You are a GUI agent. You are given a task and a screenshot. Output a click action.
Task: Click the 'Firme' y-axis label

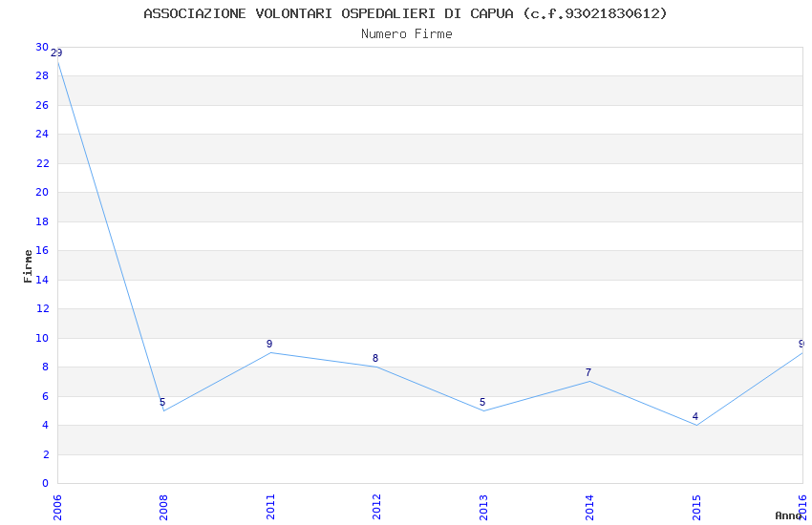pos(28,265)
